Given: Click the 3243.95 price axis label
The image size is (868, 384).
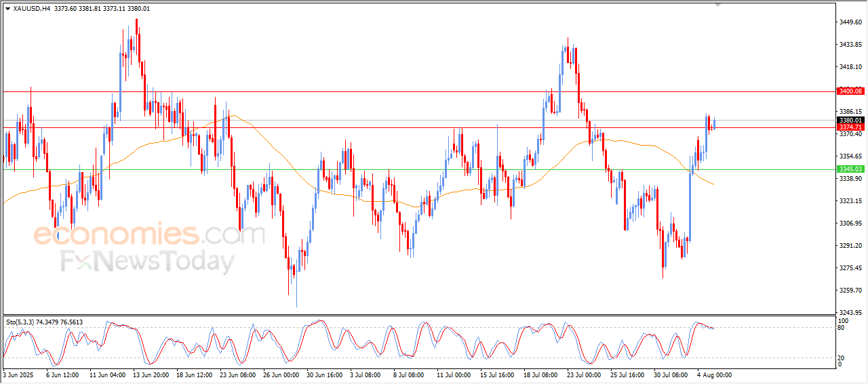Looking at the screenshot, I should pos(850,312).
